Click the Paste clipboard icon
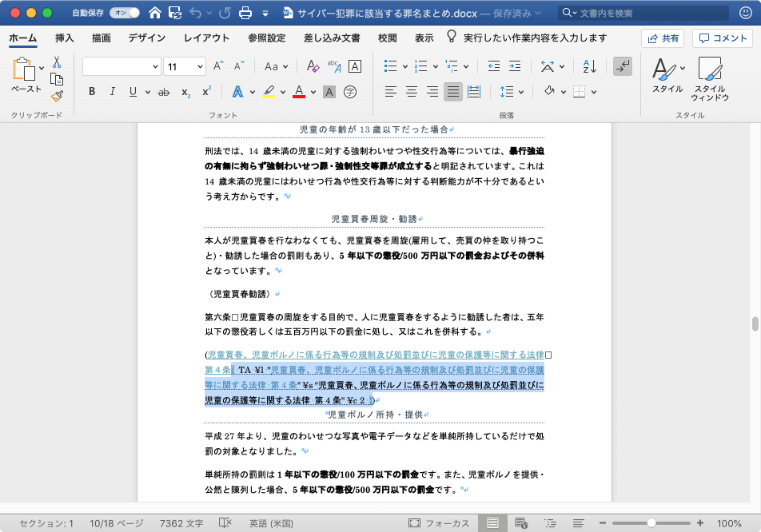 click(24, 69)
